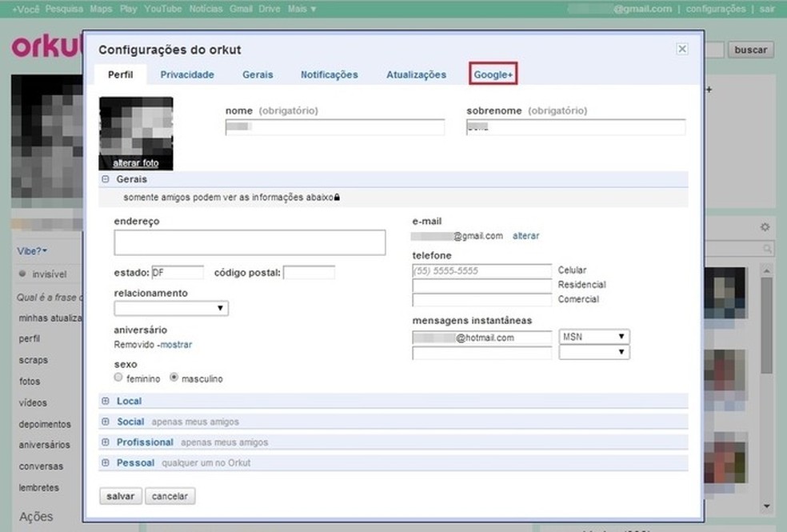Click the endereço text field
This screenshot has height=532, width=787.
[250, 242]
